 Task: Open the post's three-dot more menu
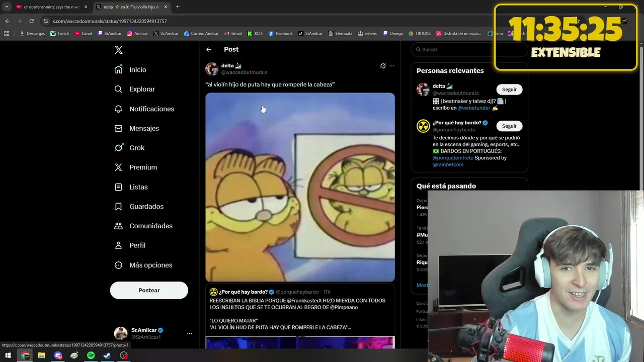coord(392,66)
